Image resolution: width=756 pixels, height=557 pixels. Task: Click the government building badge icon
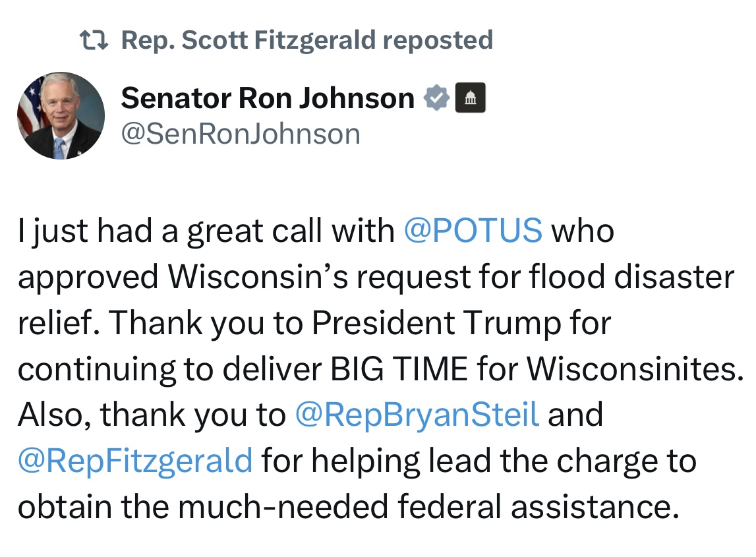pos(471,99)
